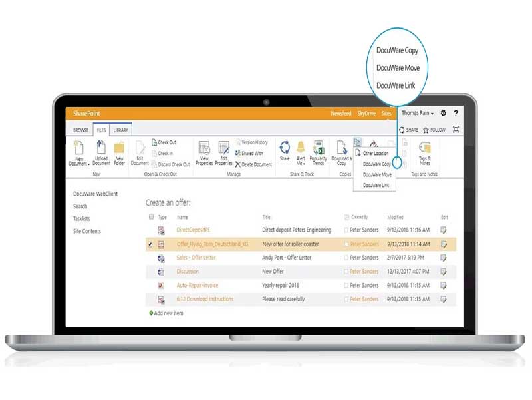Click the Download a Copy icon

[342, 148]
